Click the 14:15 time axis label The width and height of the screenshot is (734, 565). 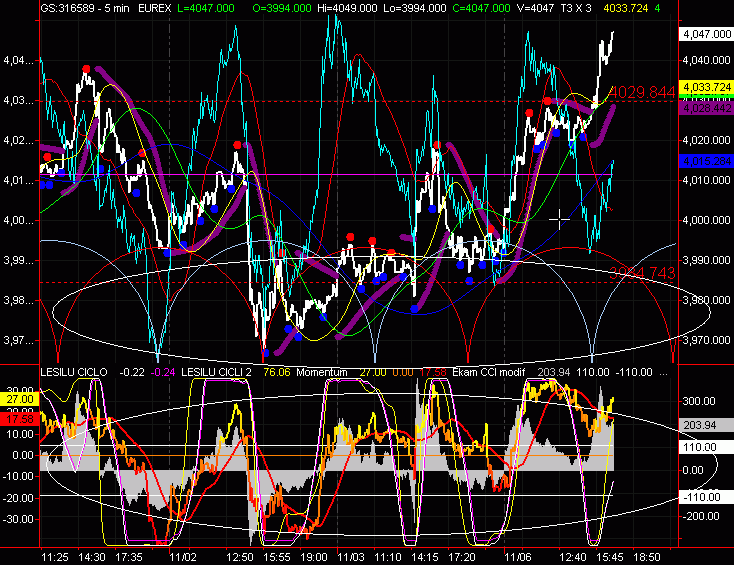pyautogui.click(x=425, y=558)
